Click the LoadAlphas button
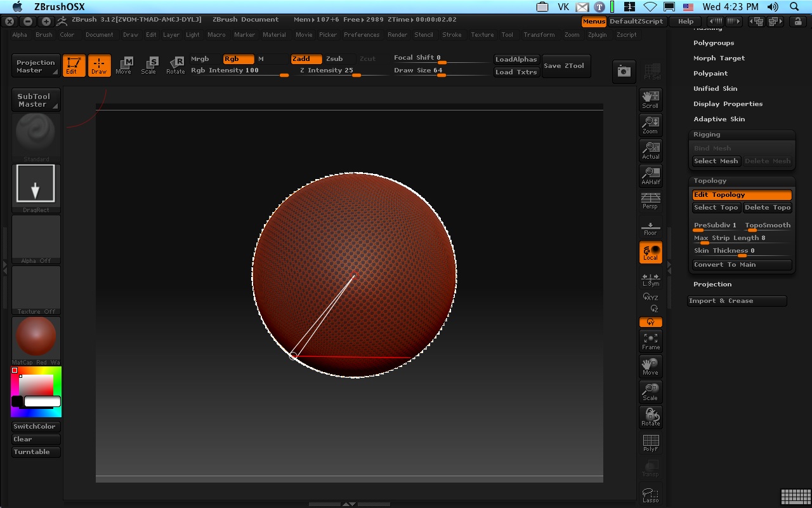The image size is (812, 508). (x=516, y=59)
